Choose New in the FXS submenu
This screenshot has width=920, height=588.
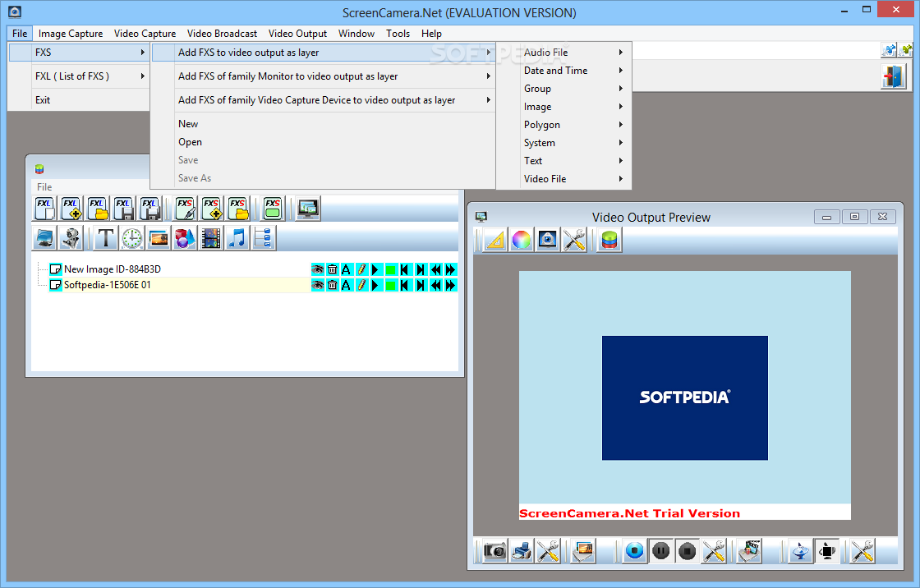tap(323, 124)
